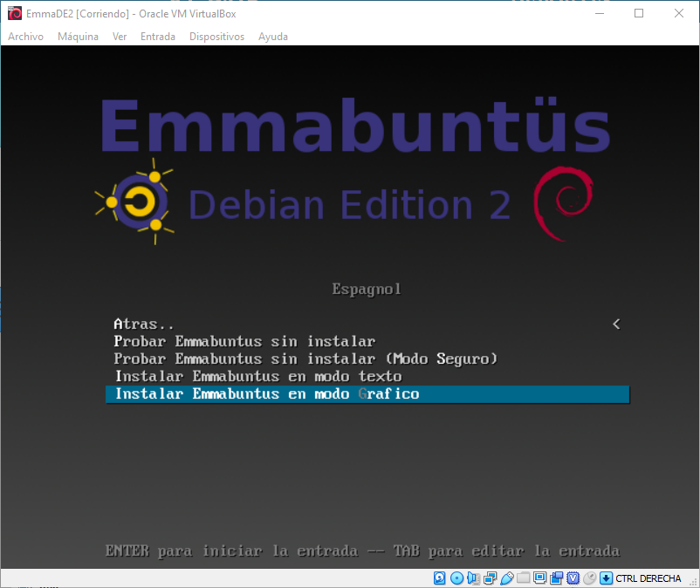This screenshot has height=588, width=700.
Task: Click the audio status icon
Action: (x=473, y=578)
